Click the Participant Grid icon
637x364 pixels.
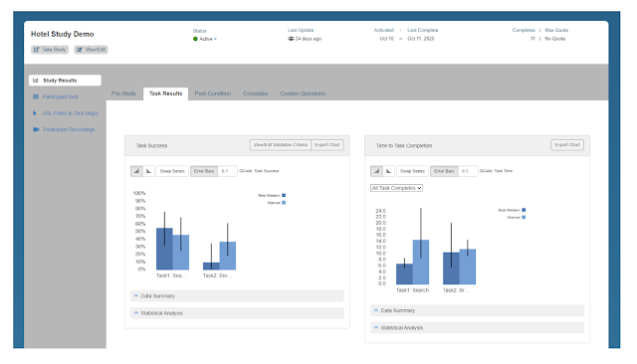36,96
